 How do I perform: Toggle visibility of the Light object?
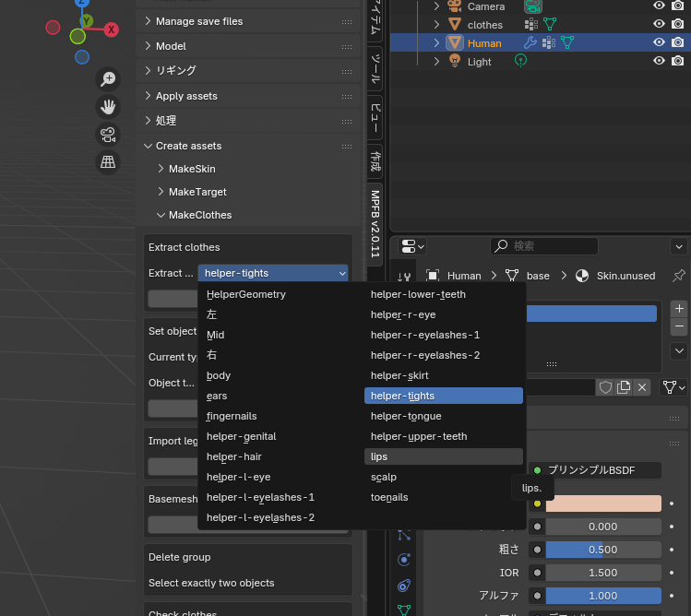(659, 61)
